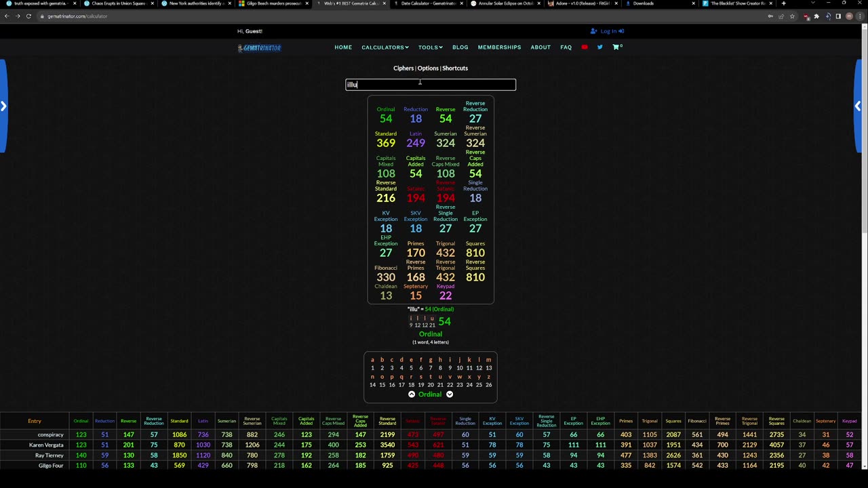Click the phrase entry input field
The width and height of the screenshot is (868, 488).
tap(431, 85)
